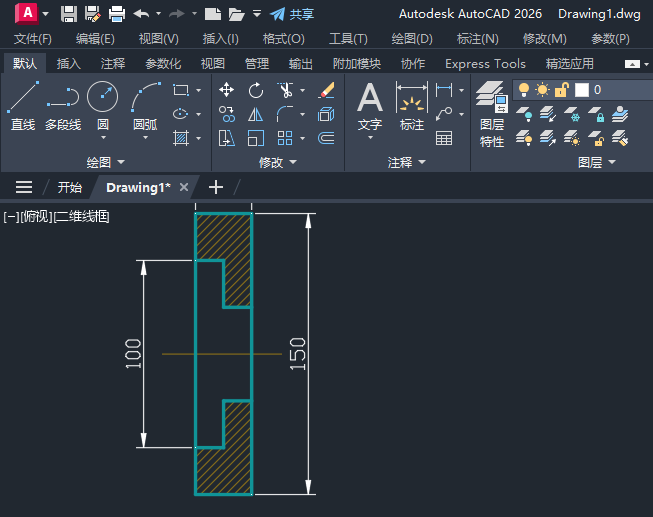
Task: Open the 绘图(D) menu
Action: [411, 39]
